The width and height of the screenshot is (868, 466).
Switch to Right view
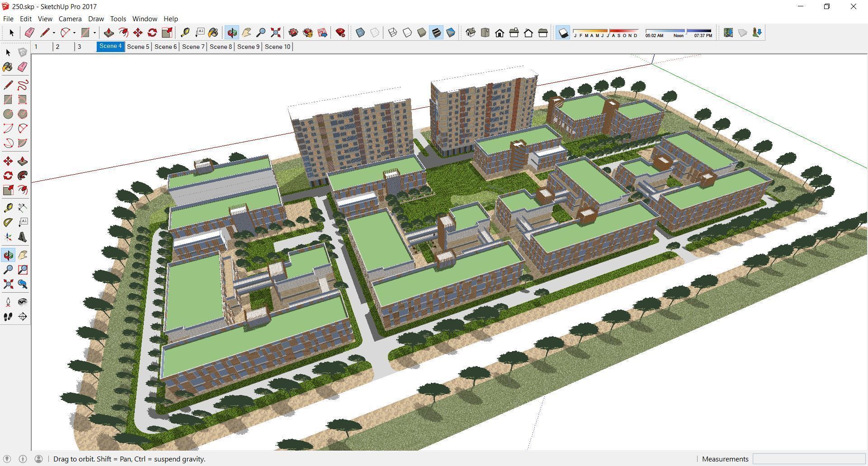[514, 33]
